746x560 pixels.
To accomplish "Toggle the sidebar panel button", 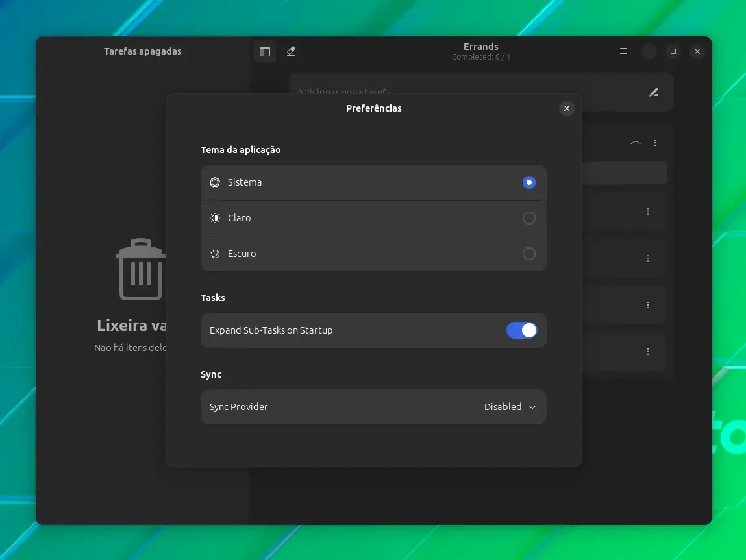I will click(264, 51).
